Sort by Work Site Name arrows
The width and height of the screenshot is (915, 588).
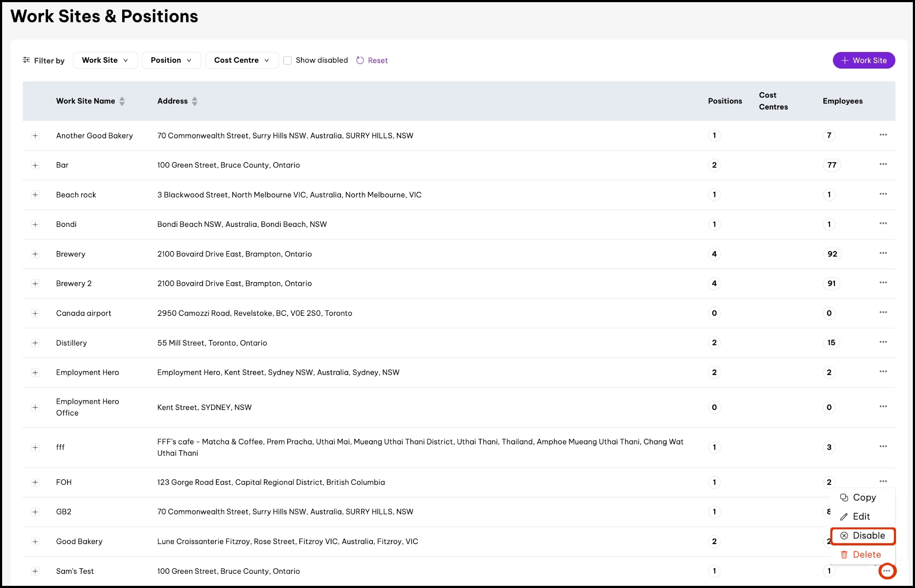point(122,101)
